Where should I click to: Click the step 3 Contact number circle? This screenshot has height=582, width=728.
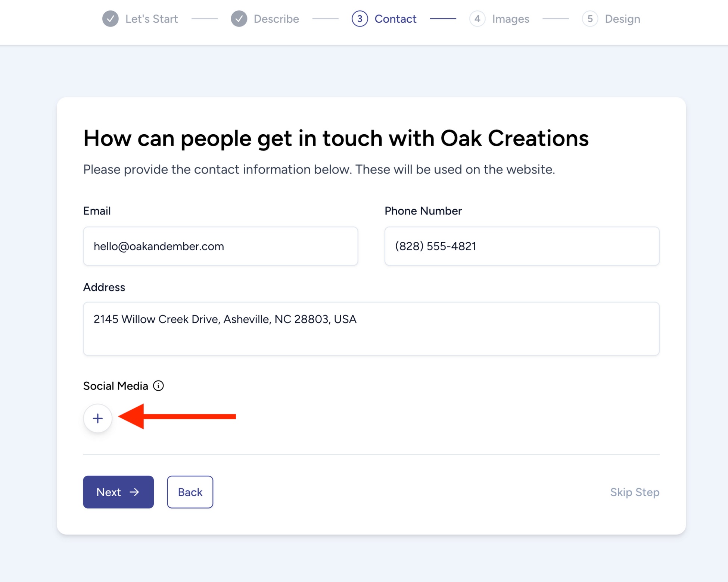point(359,19)
